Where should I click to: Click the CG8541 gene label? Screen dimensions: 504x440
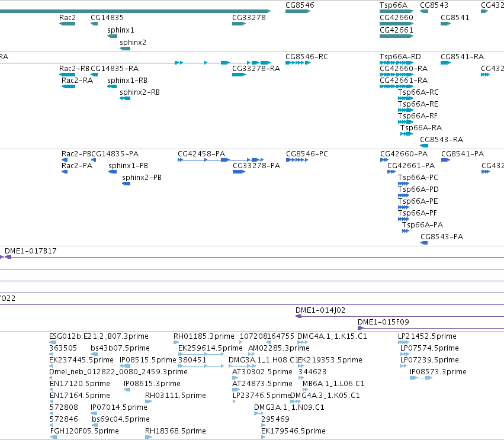[x=455, y=18]
